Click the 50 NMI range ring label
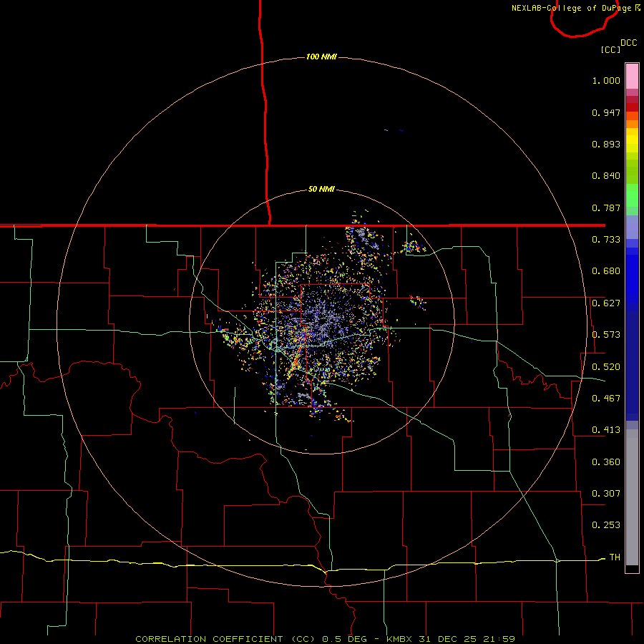This screenshot has width=644, height=644. point(321,189)
